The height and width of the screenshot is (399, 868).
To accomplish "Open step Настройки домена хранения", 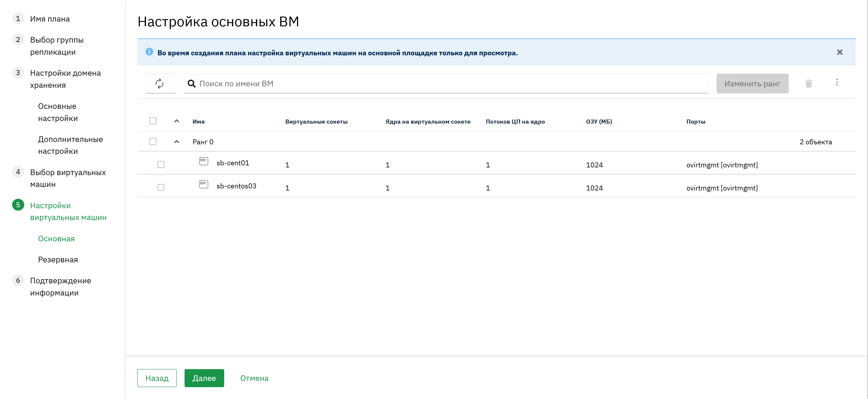I will point(65,79).
